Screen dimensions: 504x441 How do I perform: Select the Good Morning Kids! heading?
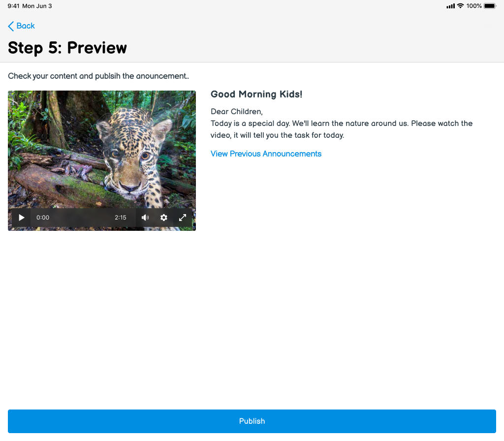click(x=256, y=94)
